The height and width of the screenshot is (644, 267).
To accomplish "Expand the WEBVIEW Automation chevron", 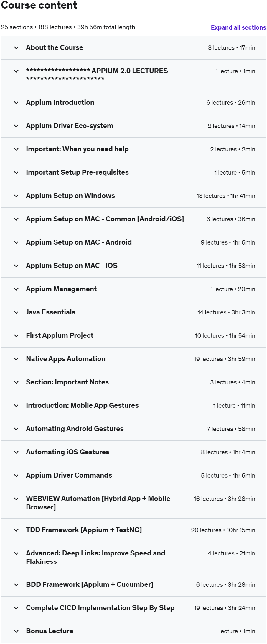I will coord(17,499).
